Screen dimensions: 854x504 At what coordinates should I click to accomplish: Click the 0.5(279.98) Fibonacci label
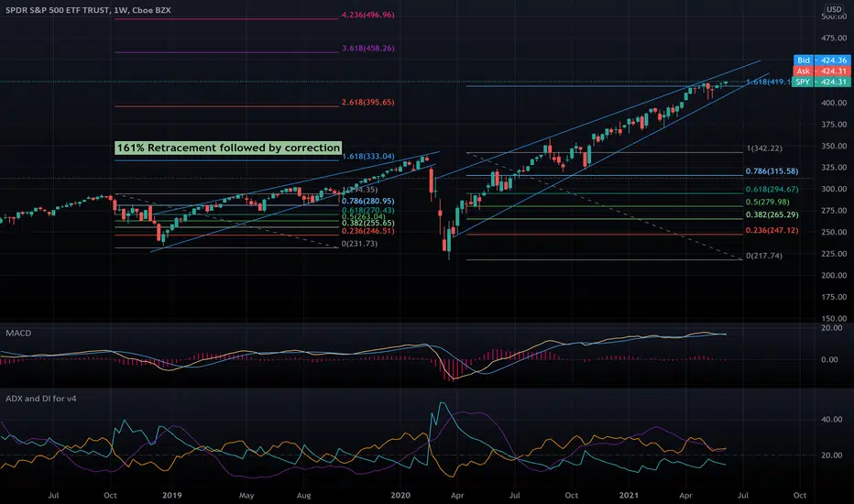[x=767, y=203]
